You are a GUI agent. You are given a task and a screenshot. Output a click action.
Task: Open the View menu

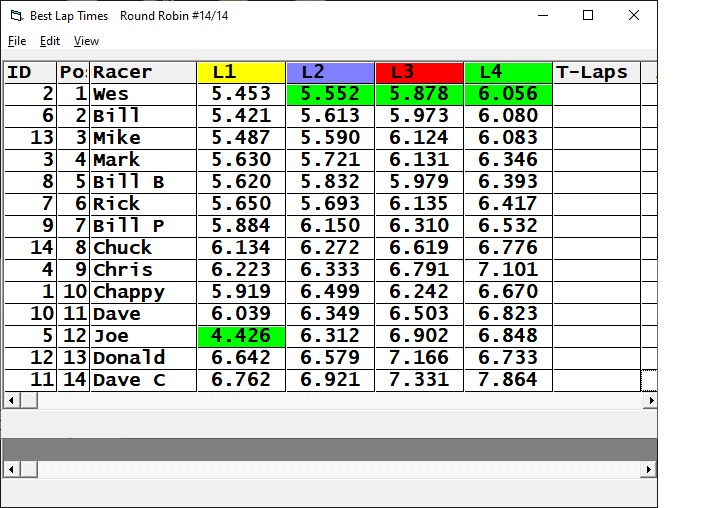click(x=87, y=41)
